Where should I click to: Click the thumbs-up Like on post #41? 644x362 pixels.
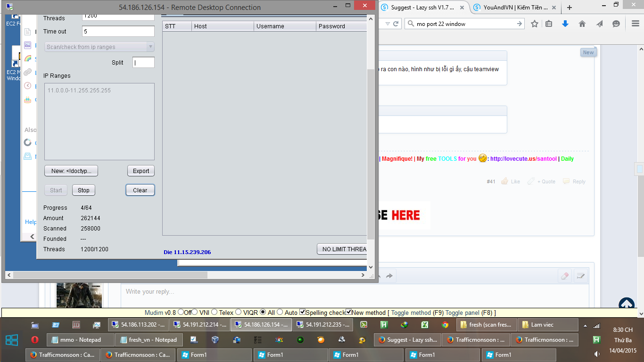point(510,181)
